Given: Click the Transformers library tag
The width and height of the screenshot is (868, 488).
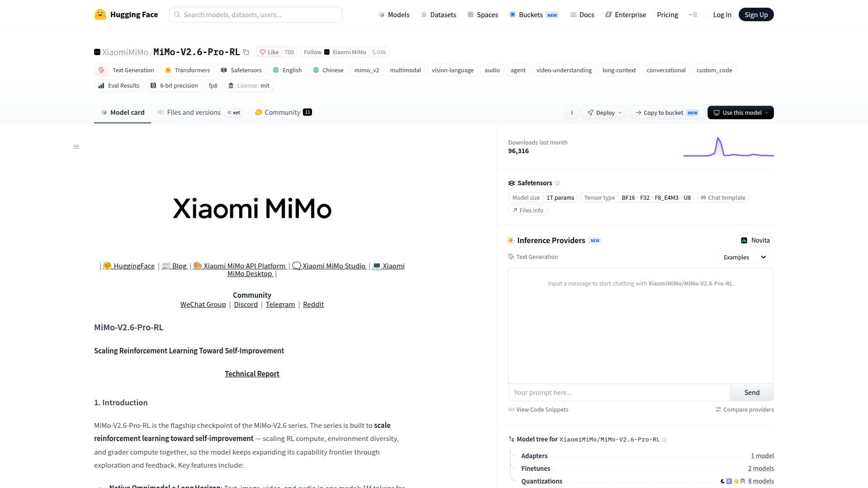Looking at the screenshot, I should tap(188, 70).
